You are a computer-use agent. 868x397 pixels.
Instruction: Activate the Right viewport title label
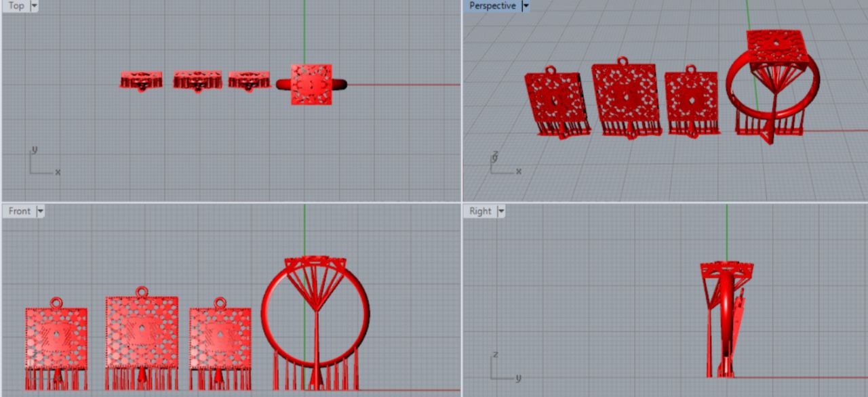(480, 211)
